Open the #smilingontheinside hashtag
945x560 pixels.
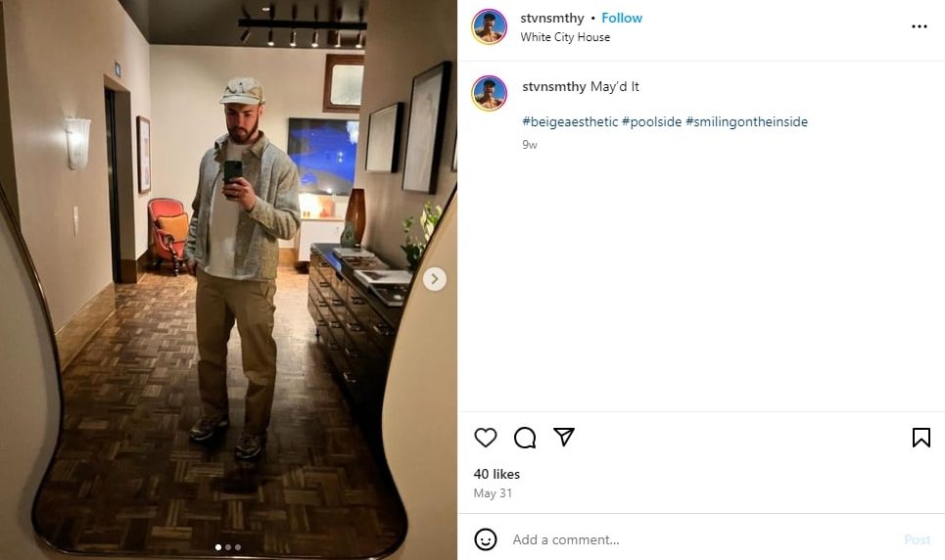[746, 121]
